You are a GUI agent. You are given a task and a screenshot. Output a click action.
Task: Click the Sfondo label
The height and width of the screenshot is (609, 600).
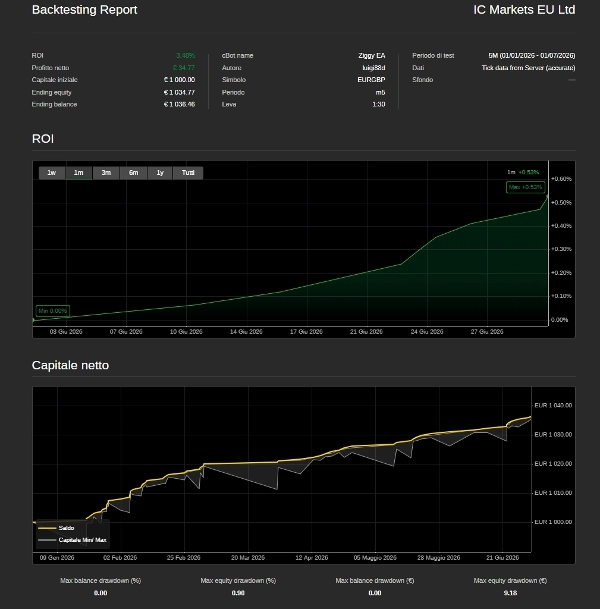423,80
